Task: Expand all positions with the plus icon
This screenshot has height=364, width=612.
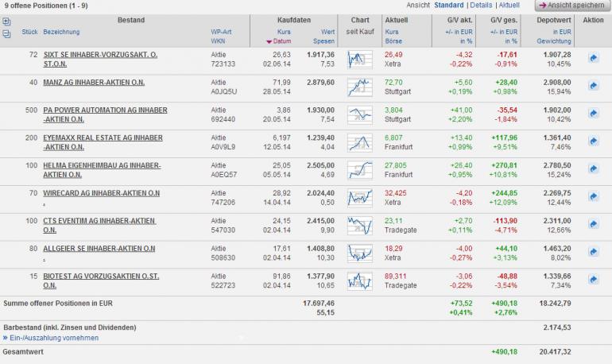Action: (x=7, y=22)
